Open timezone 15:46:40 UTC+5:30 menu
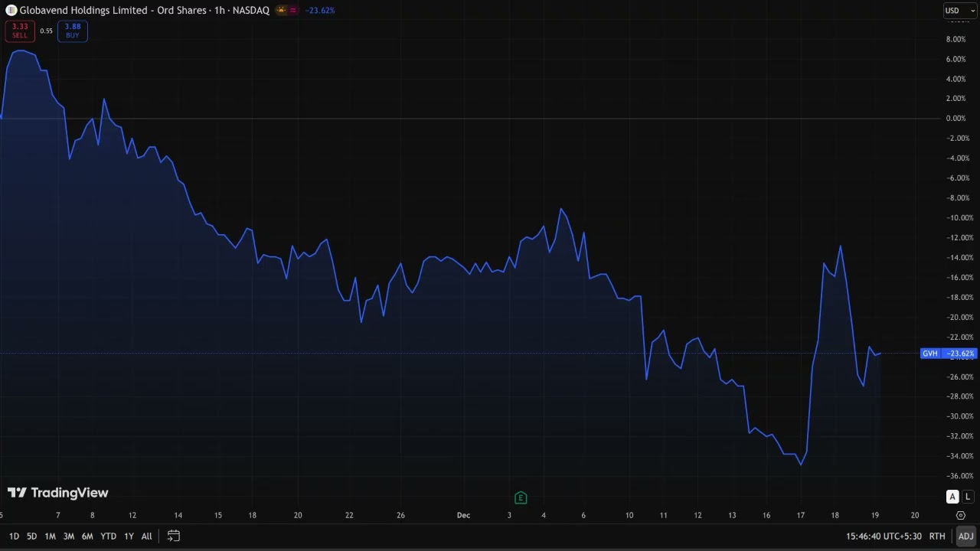The image size is (980, 551). pyautogui.click(x=883, y=536)
